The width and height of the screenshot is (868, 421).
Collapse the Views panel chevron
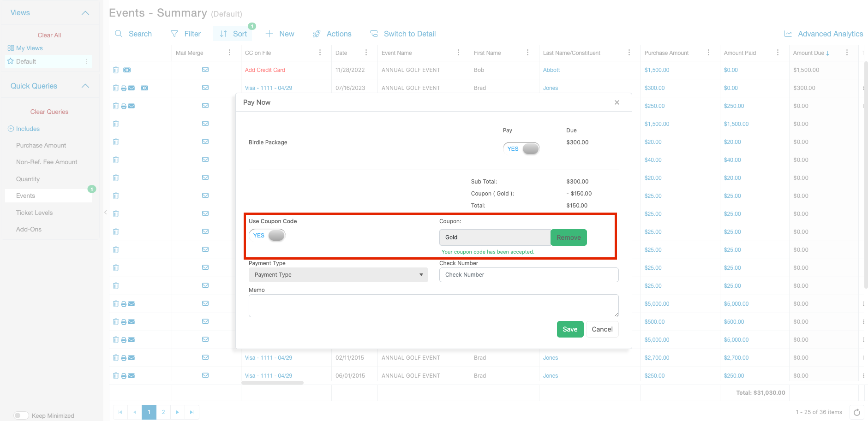pyautogui.click(x=85, y=13)
